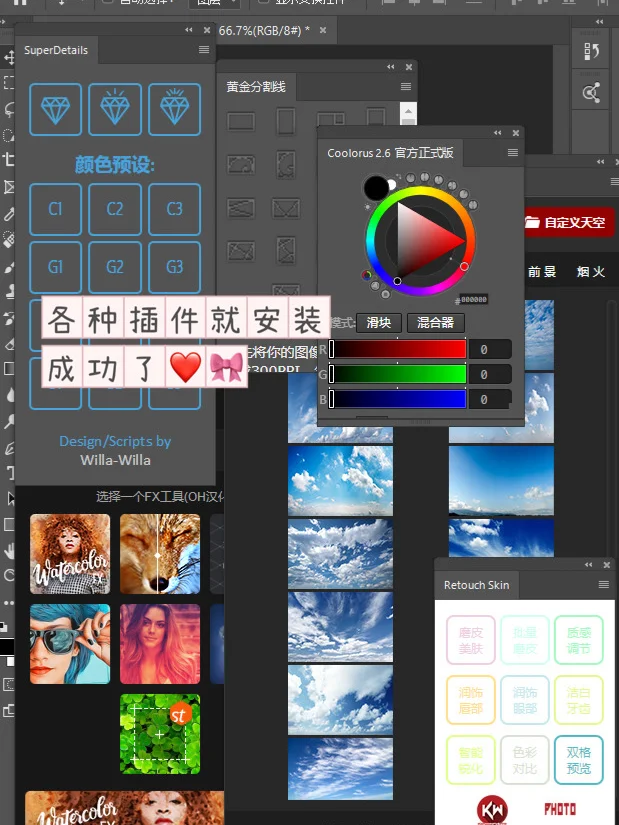The height and width of the screenshot is (825, 619).
Task: Collapse the Retouch Skin panel
Action: pyautogui.click(x=588, y=565)
